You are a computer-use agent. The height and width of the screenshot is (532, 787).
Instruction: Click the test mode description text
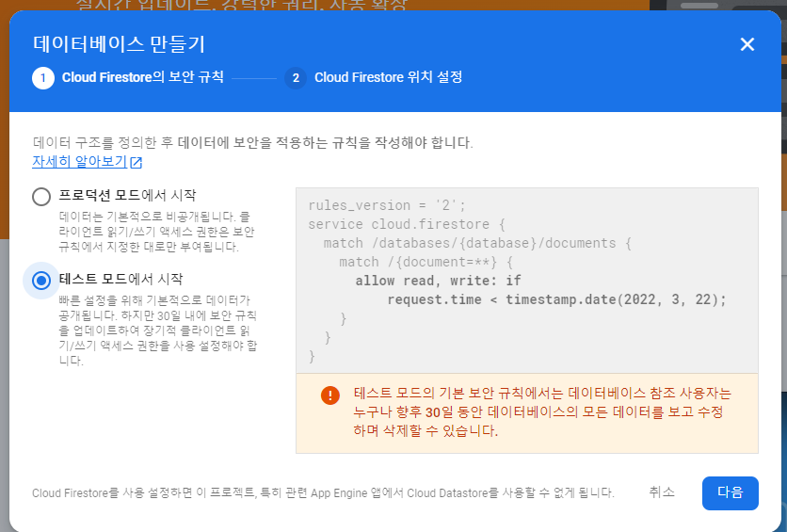click(157, 330)
